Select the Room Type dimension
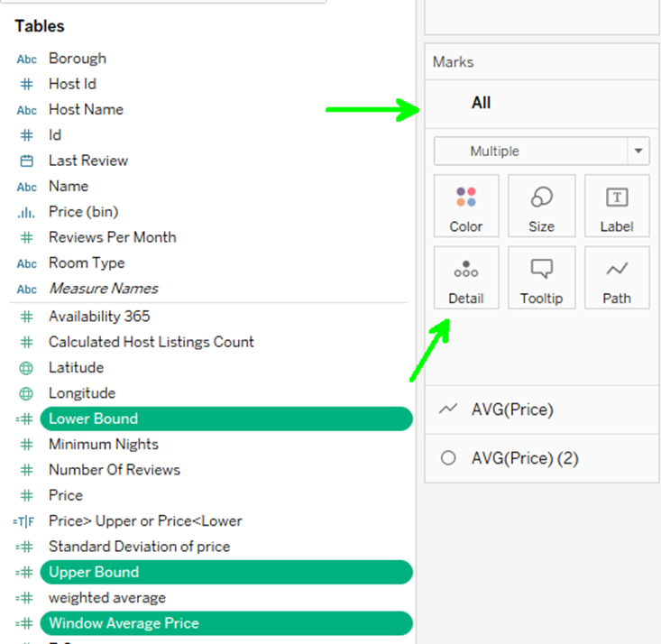Screen dimensions: 661x644 (87, 262)
